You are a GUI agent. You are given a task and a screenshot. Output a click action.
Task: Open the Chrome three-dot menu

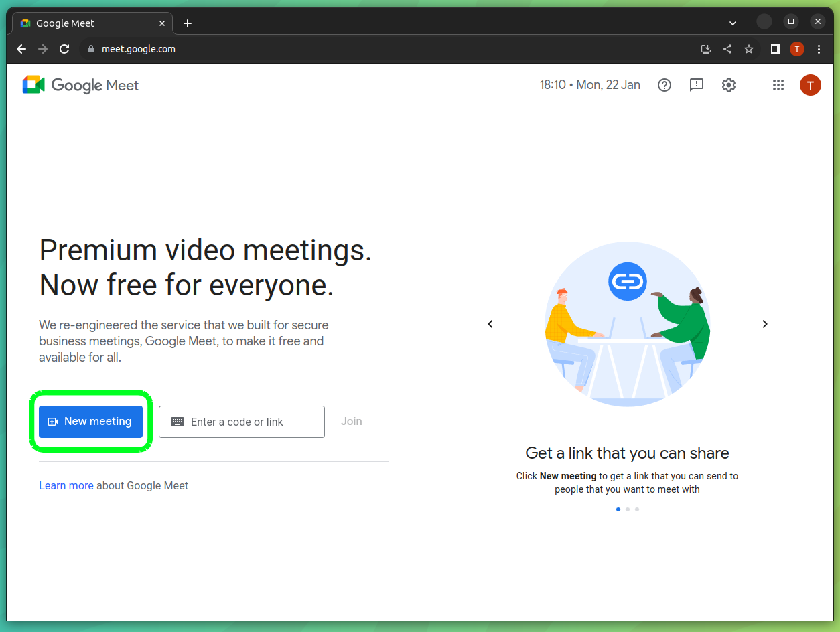point(818,49)
